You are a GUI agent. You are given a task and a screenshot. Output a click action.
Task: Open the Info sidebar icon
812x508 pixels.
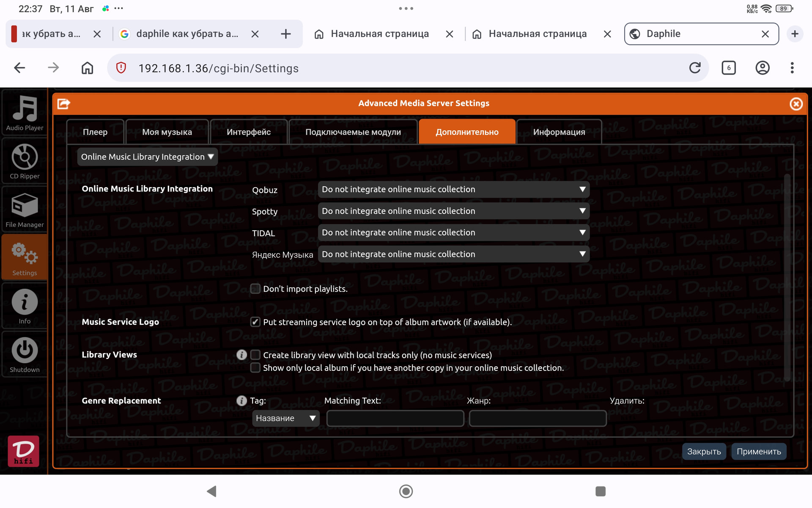click(x=25, y=306)
